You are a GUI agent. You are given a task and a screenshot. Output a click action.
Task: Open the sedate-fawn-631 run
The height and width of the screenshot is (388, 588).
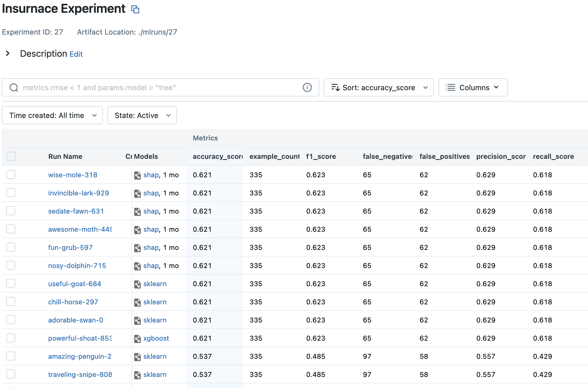tap(76, 211)
